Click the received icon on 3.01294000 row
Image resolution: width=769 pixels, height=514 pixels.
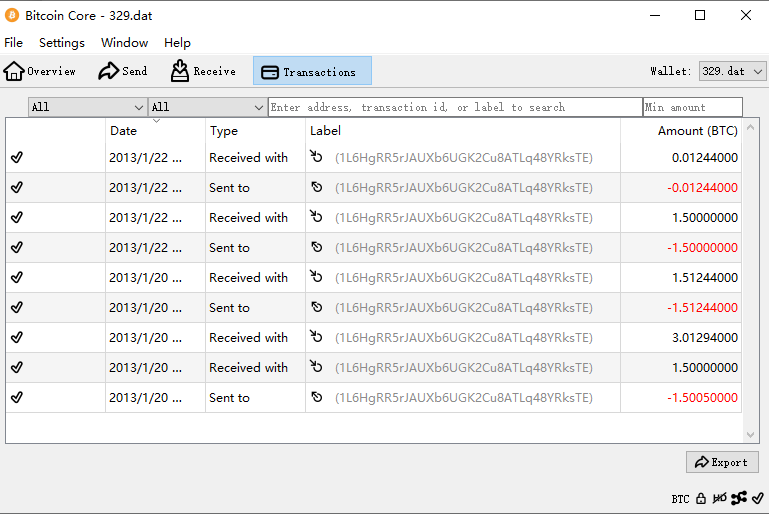coord(317,338)
